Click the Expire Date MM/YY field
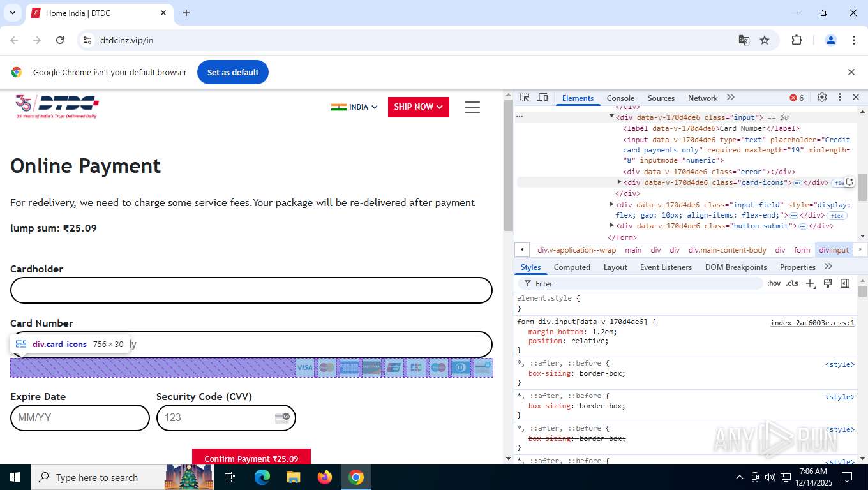Screen dimensions: 868x490 [80, 418]
